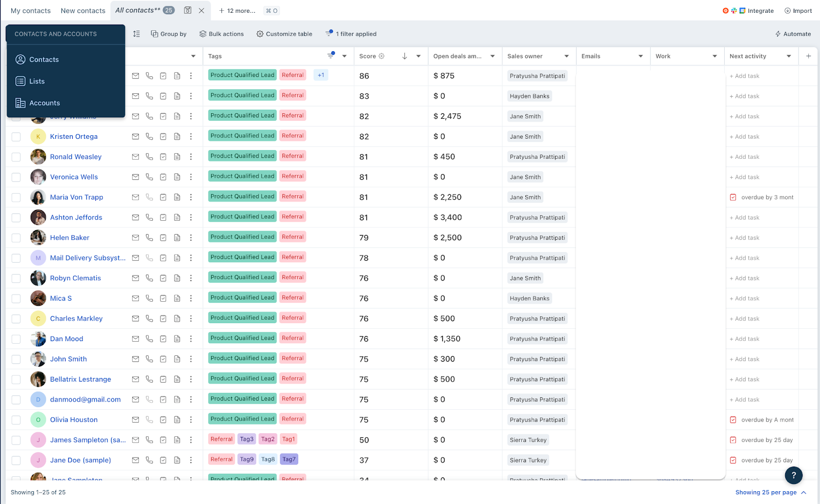Open the help question mark button
Screen dimensions: 820x504
pos(793,475)
